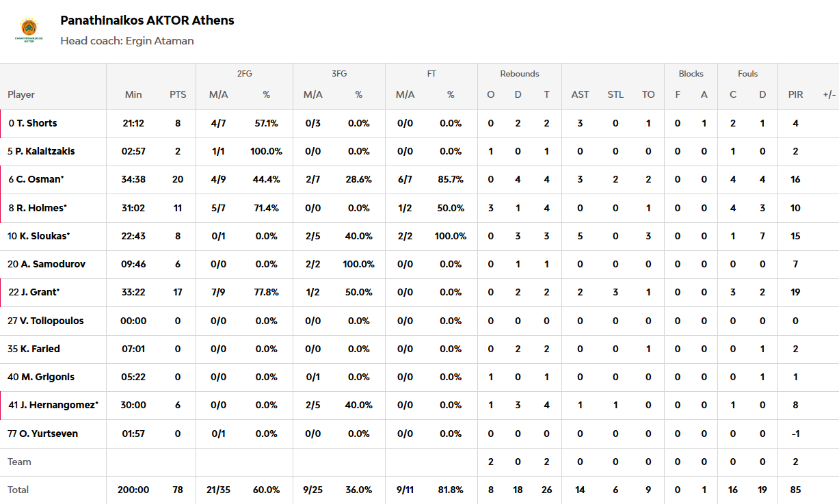Sort by STL column header

coord(615,95)
